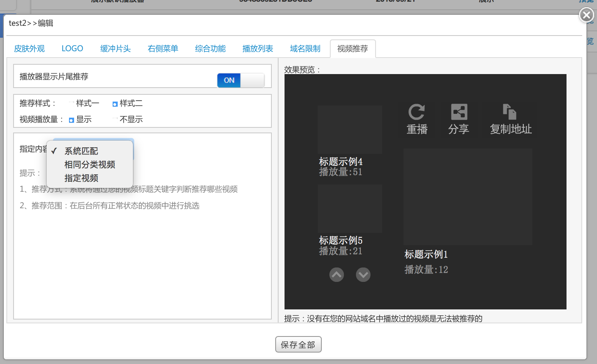The height and width of the screenshot is (364, 597).
Task: Go to the 综合功能 tab
Action: pos(210,49)
